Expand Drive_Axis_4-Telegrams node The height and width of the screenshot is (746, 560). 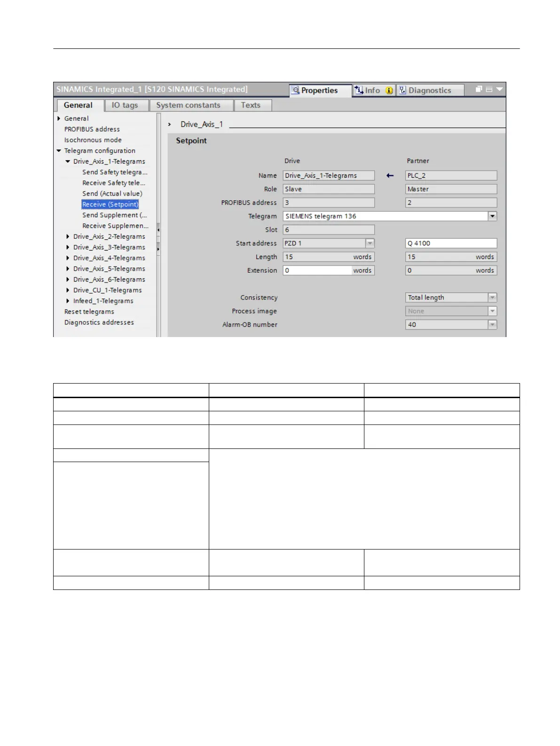point(68,258)
